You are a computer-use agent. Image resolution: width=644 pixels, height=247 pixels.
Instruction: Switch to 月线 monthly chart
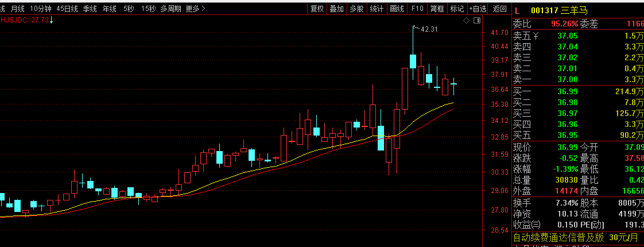[x=18, y=9]
